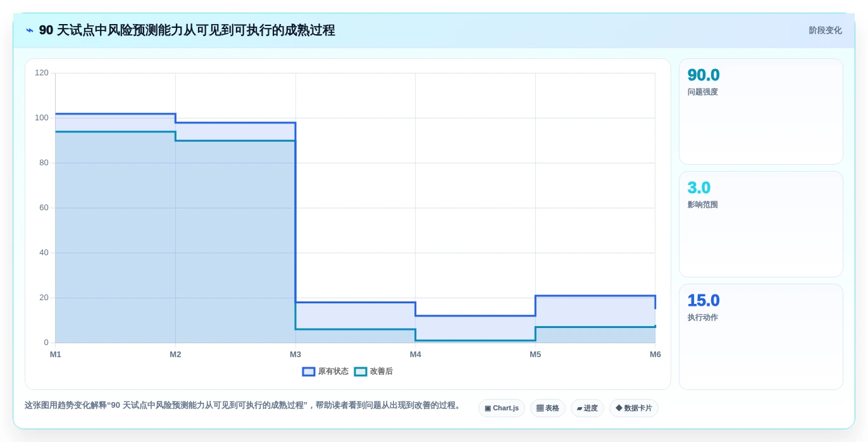Open the 问题强度 90.0 card

click(761, 111)
